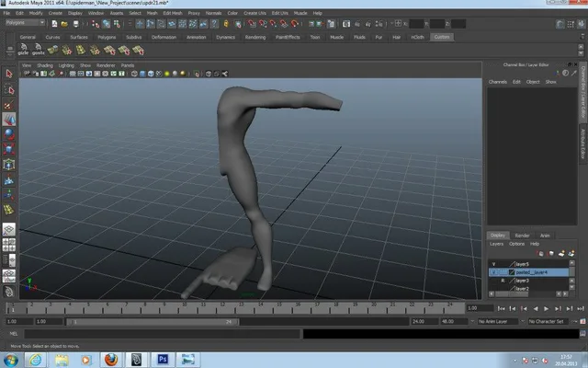Toggle use all lights yellow sphere icon
The width and height of the screenshot is (588, 368).
pyautogui.click(x=167, y=74)
